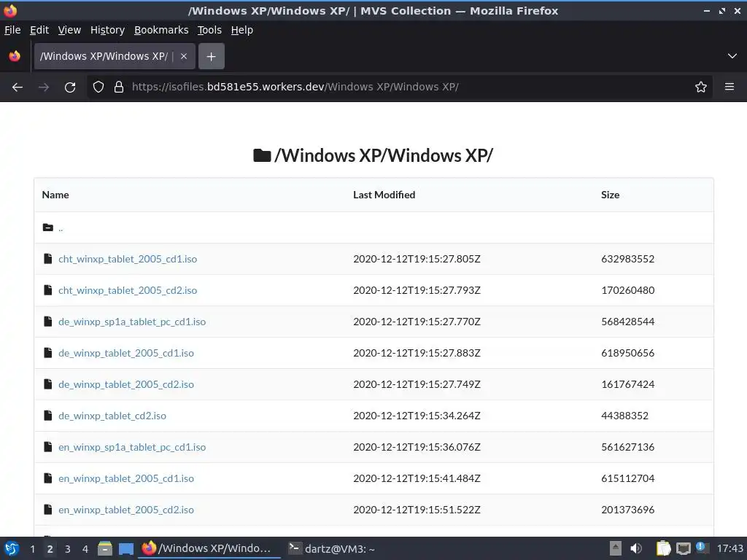Screen dimensions: 747x560
Task: Open the tracking protection shield icon
Action: pyautogui.click(x=98, y=87)
